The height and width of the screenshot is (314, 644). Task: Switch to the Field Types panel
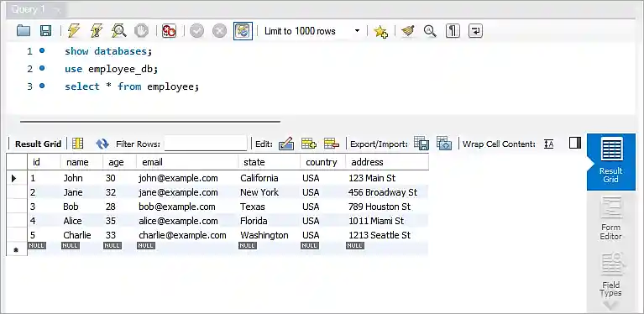click(610, 275)
